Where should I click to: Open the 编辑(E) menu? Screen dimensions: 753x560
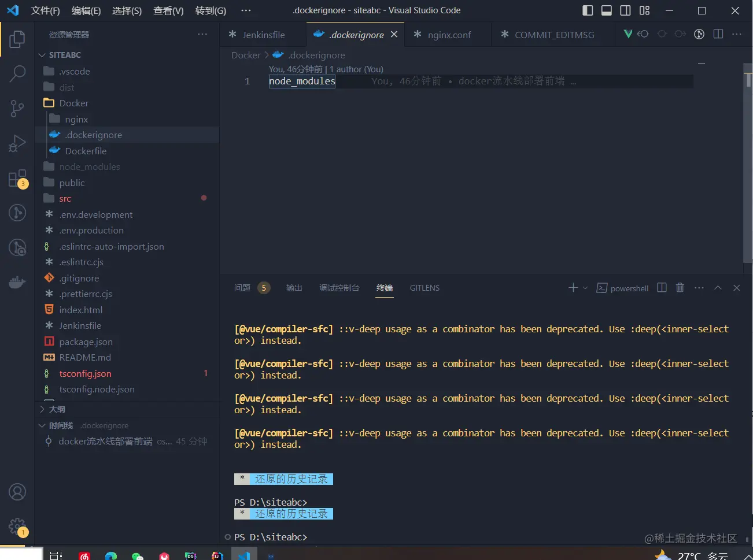coord(86,10)
